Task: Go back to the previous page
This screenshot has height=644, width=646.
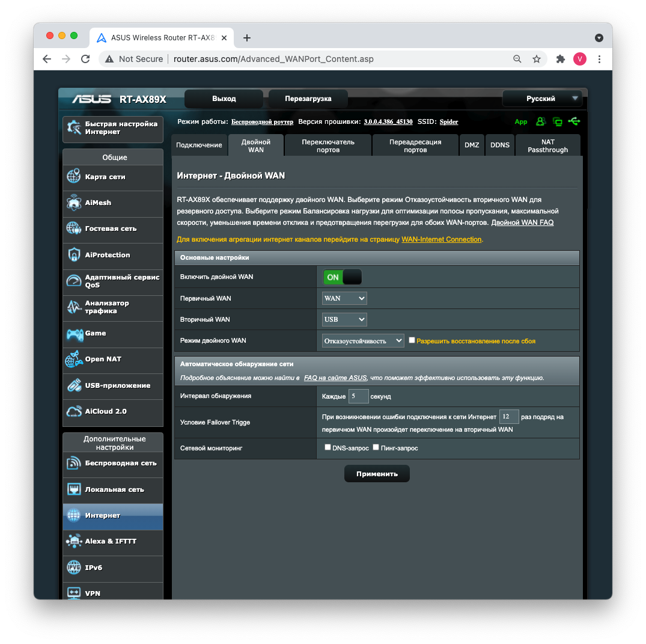Action: (x=47, y=59)
